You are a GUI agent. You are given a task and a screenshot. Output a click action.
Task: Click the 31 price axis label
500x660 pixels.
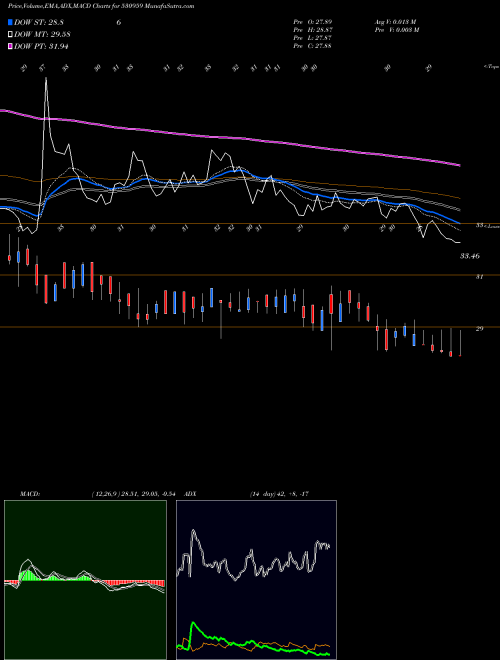pos(479,277)
